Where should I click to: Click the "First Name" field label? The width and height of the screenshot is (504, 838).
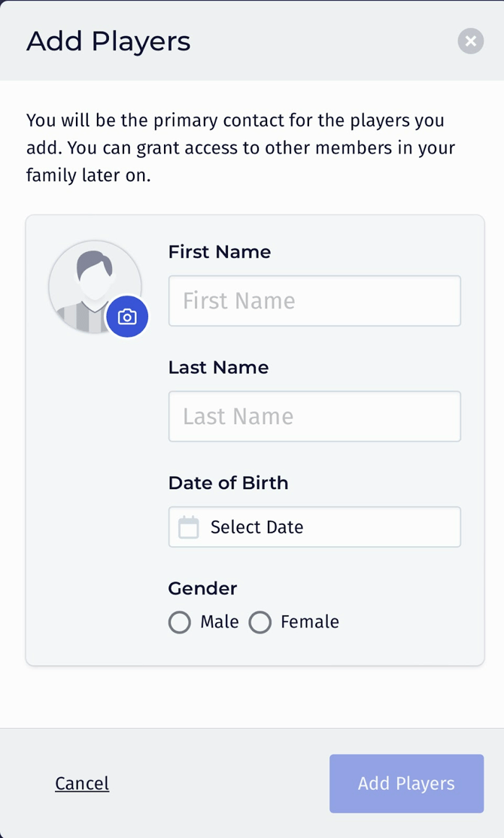220,252
